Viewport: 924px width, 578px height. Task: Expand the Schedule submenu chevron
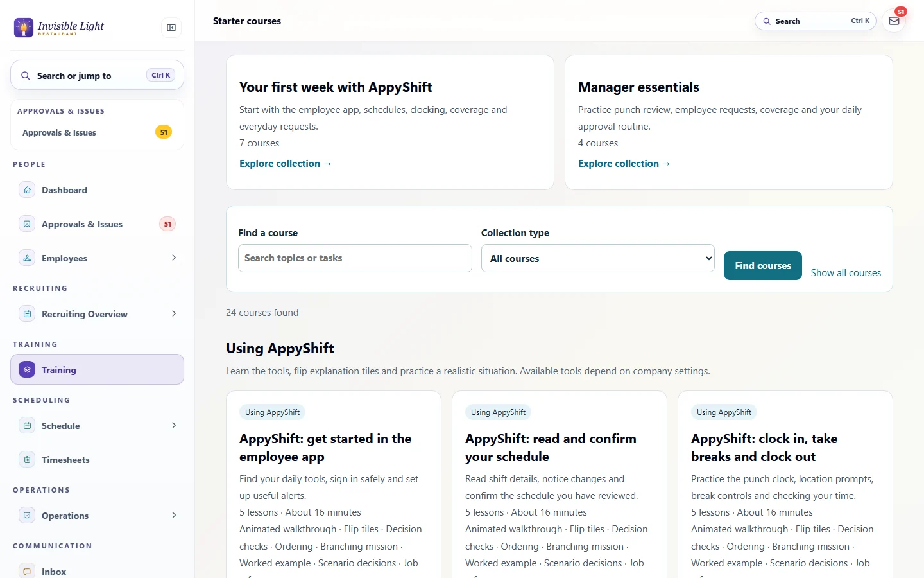coord(174,425)
